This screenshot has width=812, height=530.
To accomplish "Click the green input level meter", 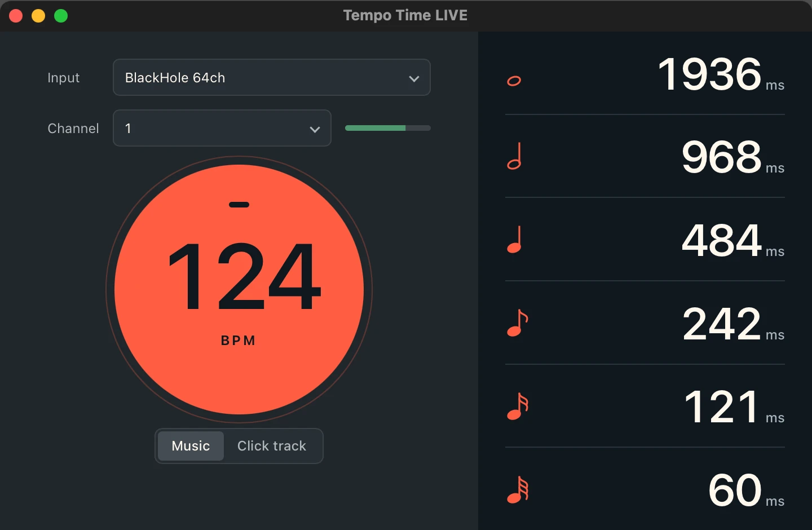I will point(388,128).
